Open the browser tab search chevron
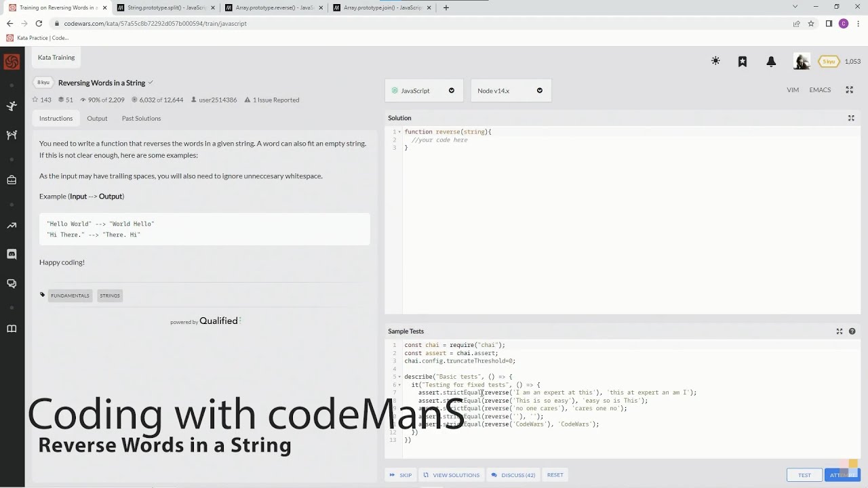The height and width of the screenshot is (488, 868). [x=795, y=7]
